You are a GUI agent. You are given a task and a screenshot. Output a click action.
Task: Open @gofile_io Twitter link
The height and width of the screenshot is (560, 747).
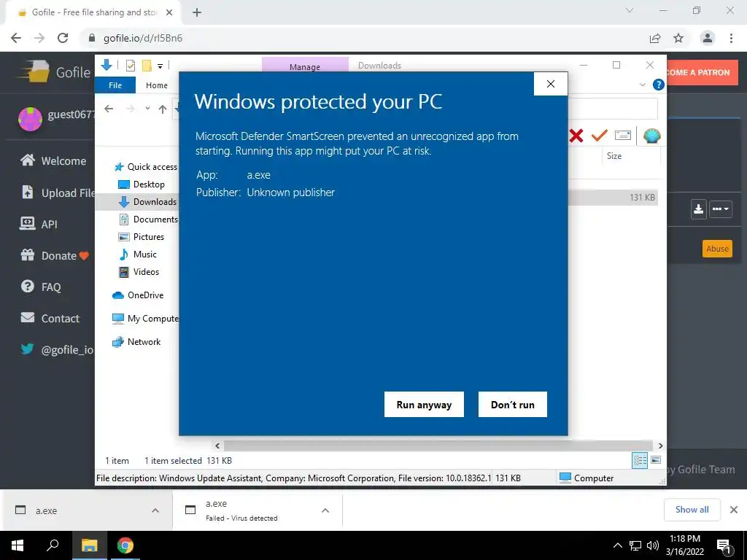click(57, 349)
